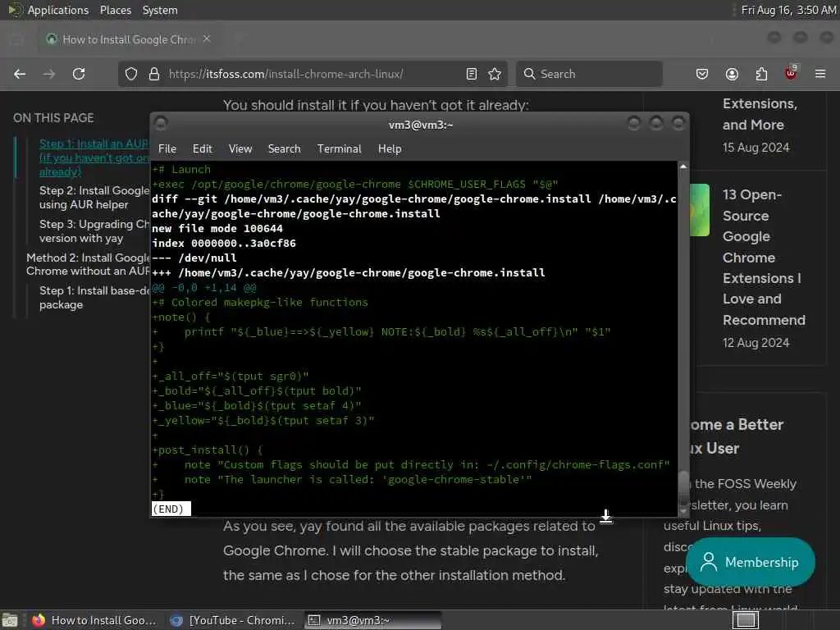Click the '+post_install() {' line
The height and width of the screenshot is (630, 840).
click(208, 450)
